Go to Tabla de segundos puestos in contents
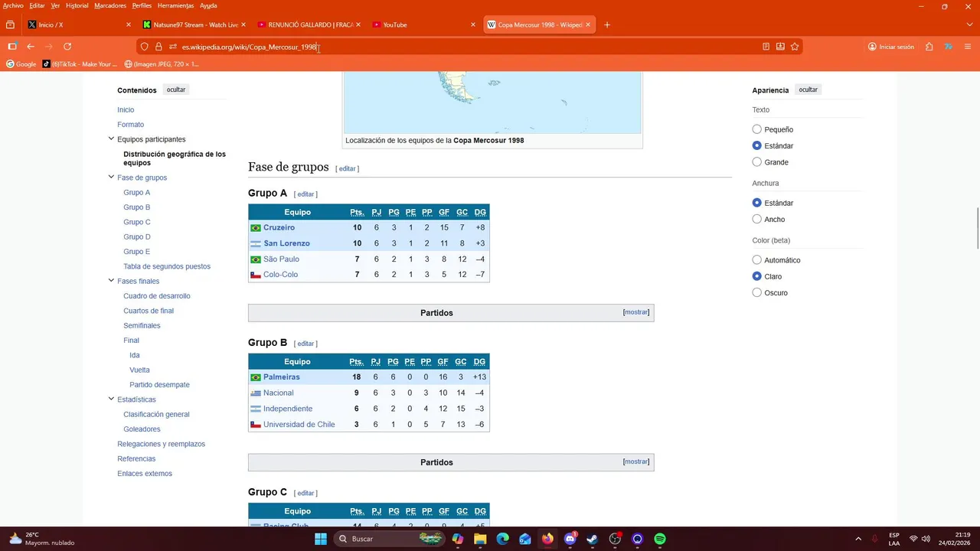 coord(167,266)
